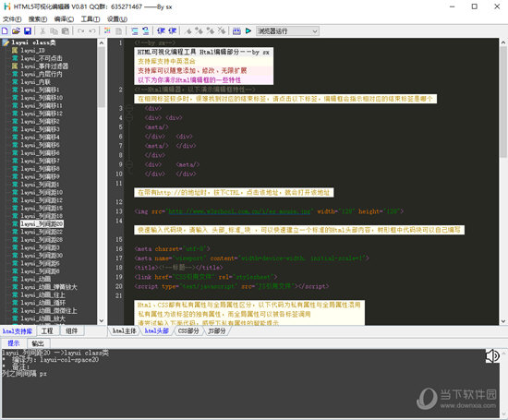The height and width of the screenshot is (420, 508).
Task: Click the third bookmark flag icon
Action: (211, 31)
